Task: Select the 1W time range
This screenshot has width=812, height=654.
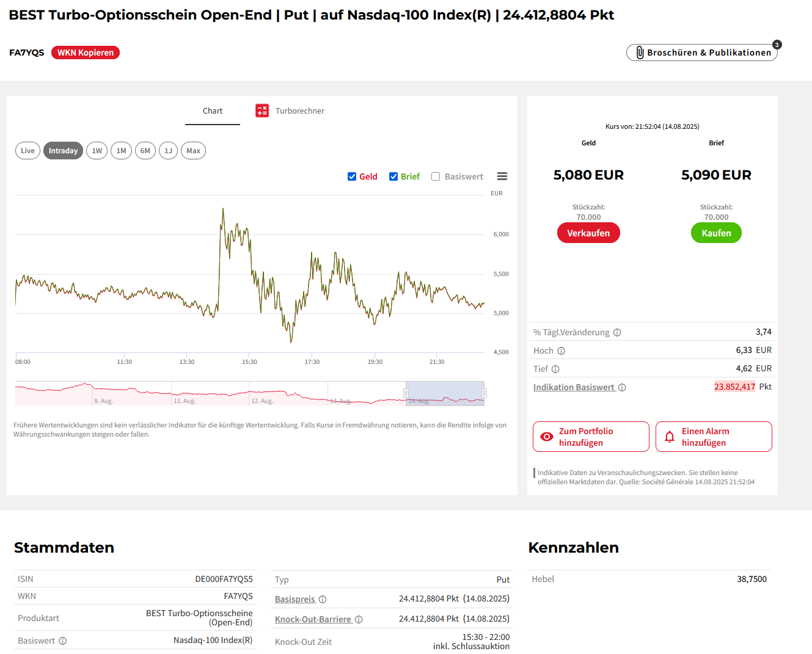Action: click(x=97, y=151)
